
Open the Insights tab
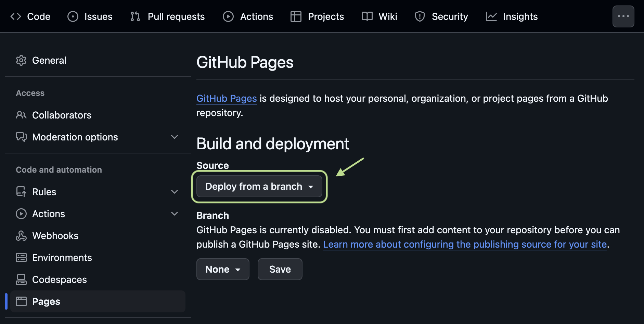tap(512, 16)
